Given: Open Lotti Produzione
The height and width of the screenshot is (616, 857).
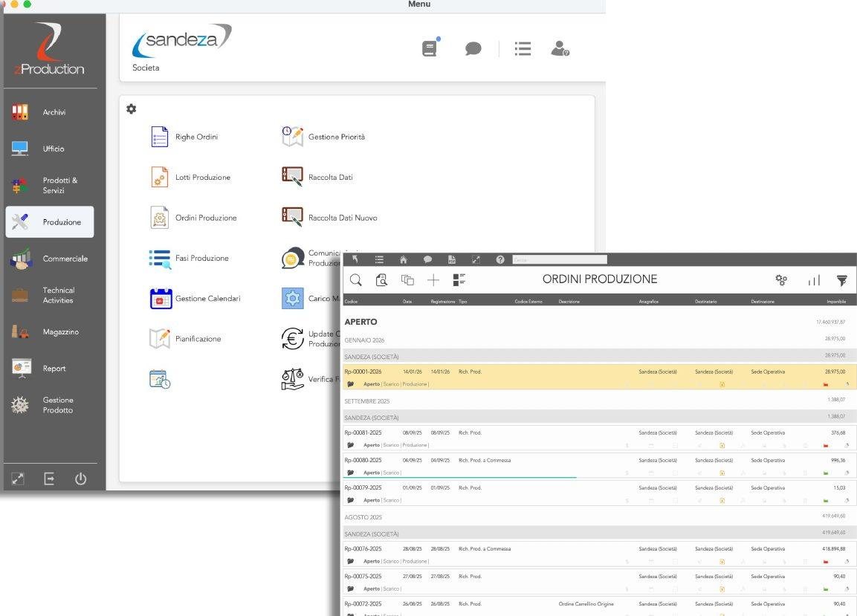Looking at the screenshot, I should point(190,177).
